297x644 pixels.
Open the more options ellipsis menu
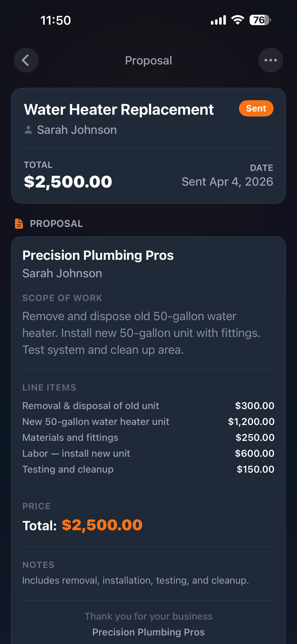pos(271,60)
